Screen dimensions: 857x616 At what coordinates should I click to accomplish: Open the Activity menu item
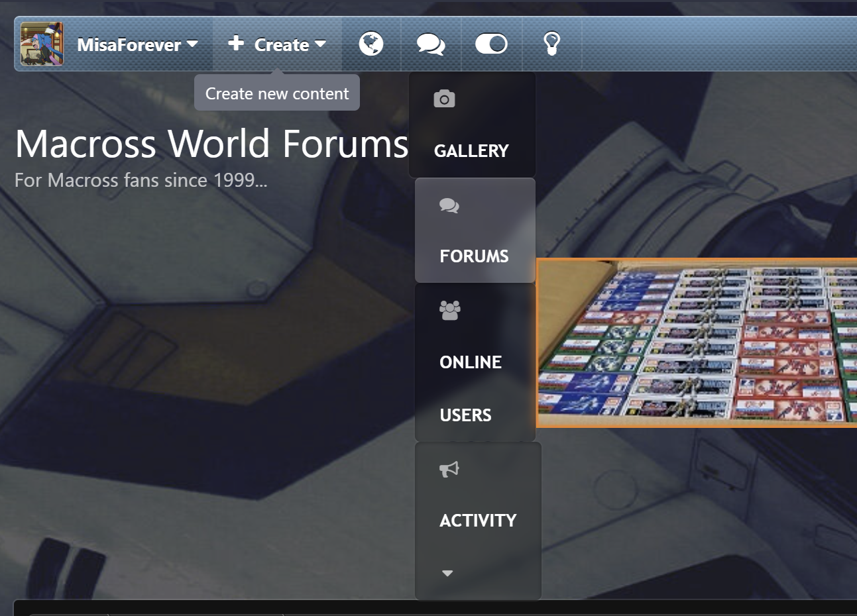[x=478, y=521]
